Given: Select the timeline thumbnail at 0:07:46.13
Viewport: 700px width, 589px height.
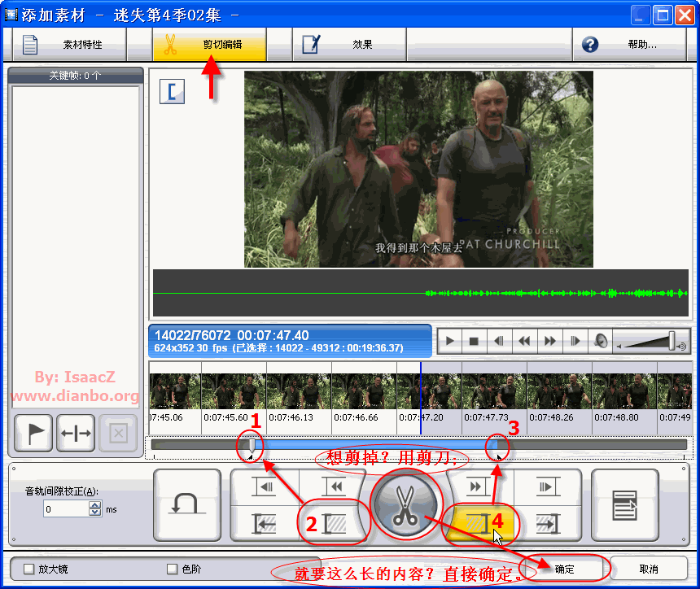Looking at the screenshot, I should pos(299,391).
